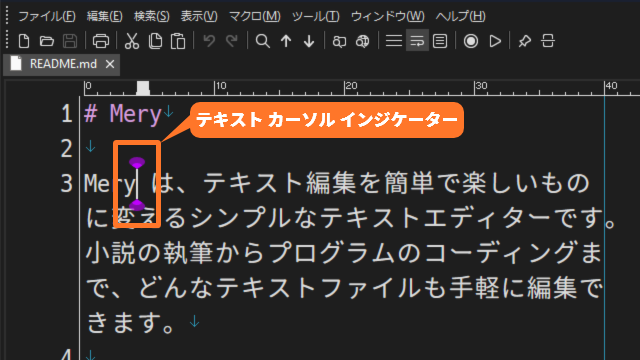Click the find in files icon
The width and height of the screenshot is (640, 360).
(x=362, y=41)
